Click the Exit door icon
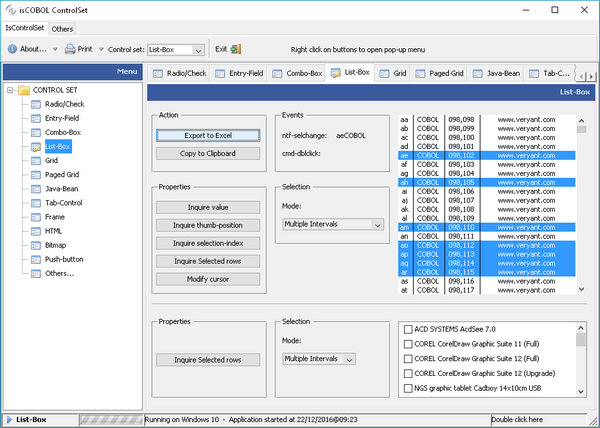 [x=235, y=48]
